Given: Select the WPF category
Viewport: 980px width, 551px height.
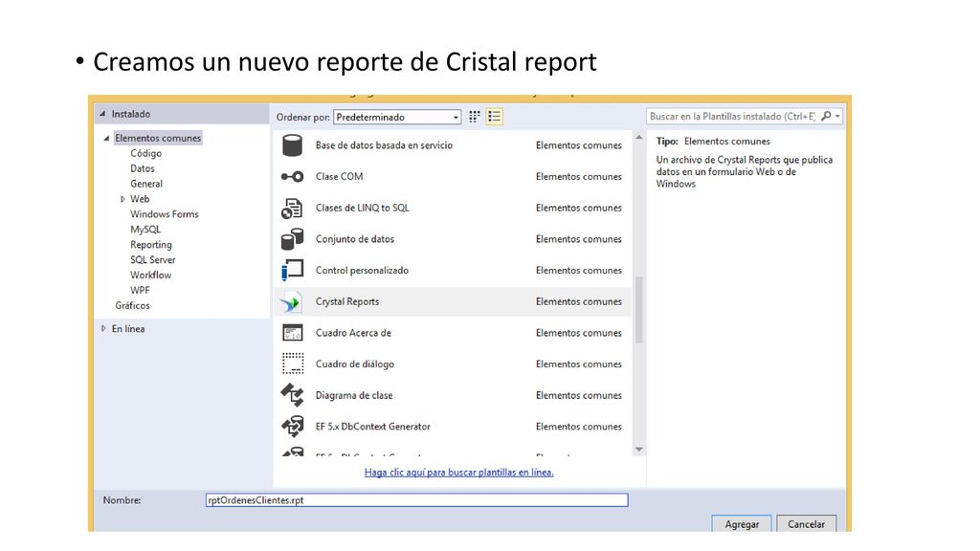Looking at the screenshot, I should pos(140,291).
